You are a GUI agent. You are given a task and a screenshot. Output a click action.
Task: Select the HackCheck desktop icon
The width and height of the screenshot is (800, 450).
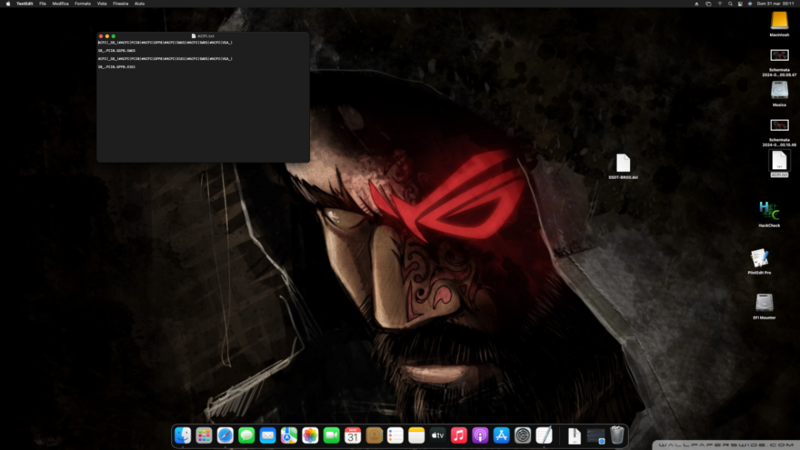(x=769, y=213)
